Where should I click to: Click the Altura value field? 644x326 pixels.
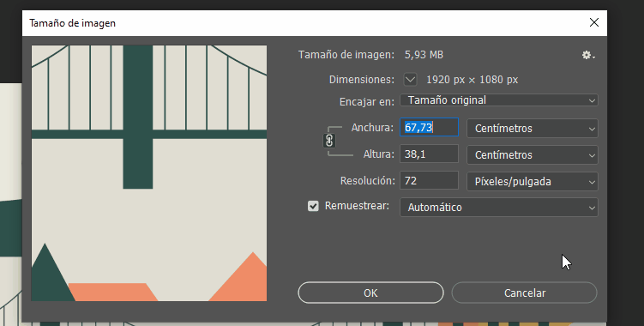pyautogui.click(x=430, y=154)
